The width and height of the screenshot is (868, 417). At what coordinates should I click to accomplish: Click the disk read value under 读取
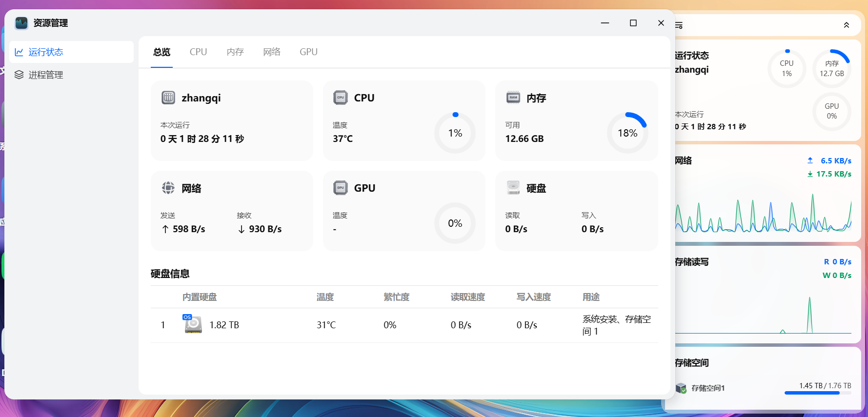tap(516, 229)
